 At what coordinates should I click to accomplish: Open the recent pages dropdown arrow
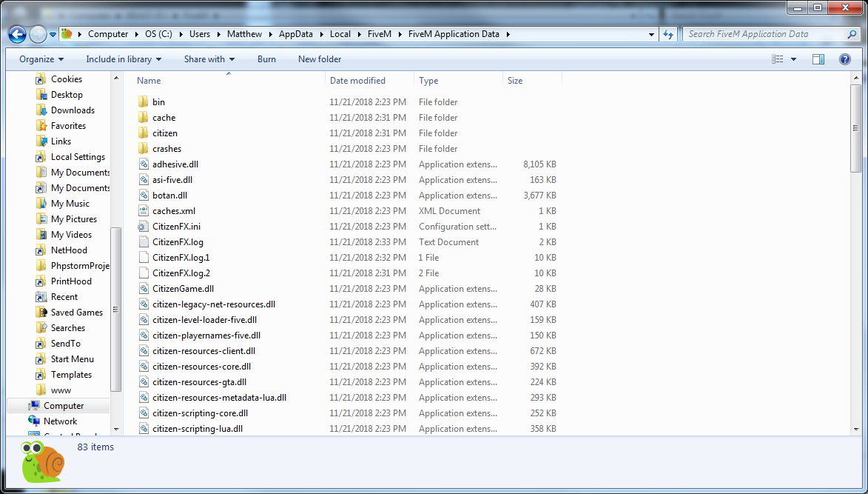[x=53, y=34]
